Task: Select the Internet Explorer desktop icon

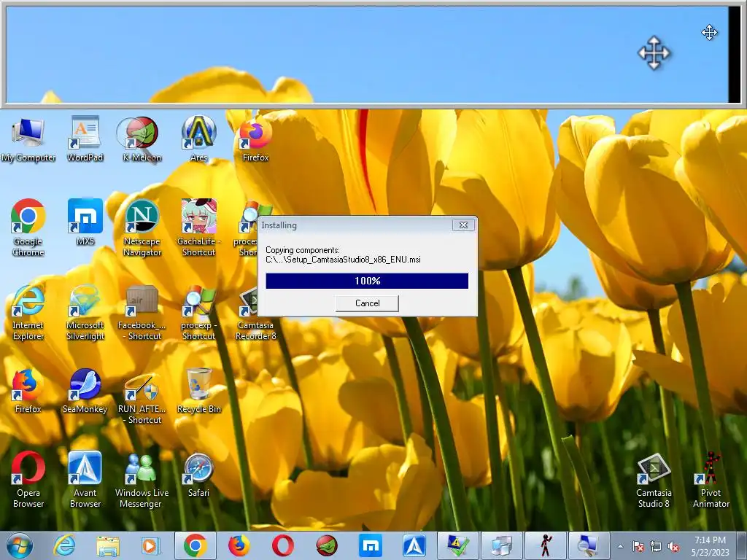Action: coord(28,312)
